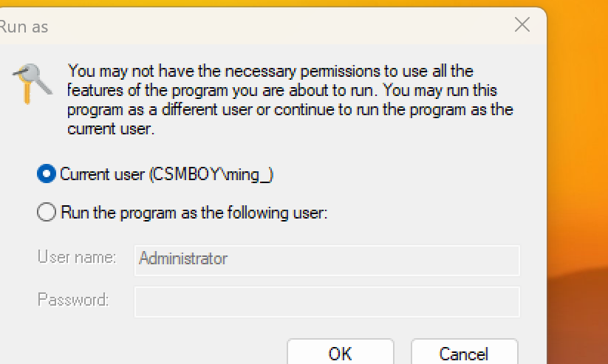608x364 pixels.
Task: Focus the empty Password input box
Action: coord(327,302)
